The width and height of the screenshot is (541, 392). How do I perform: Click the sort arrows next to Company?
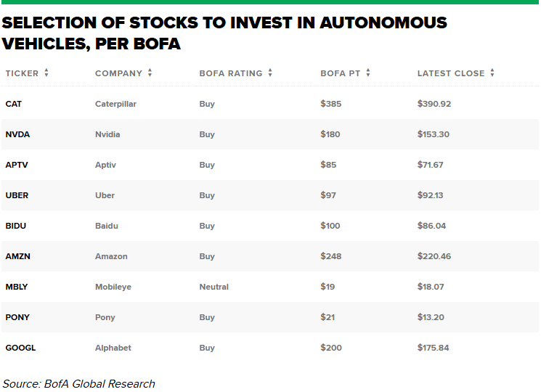pos(150,73)
